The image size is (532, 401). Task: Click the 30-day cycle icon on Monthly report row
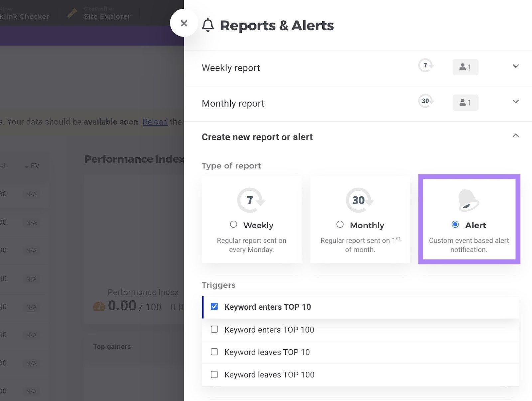point(426,101)
